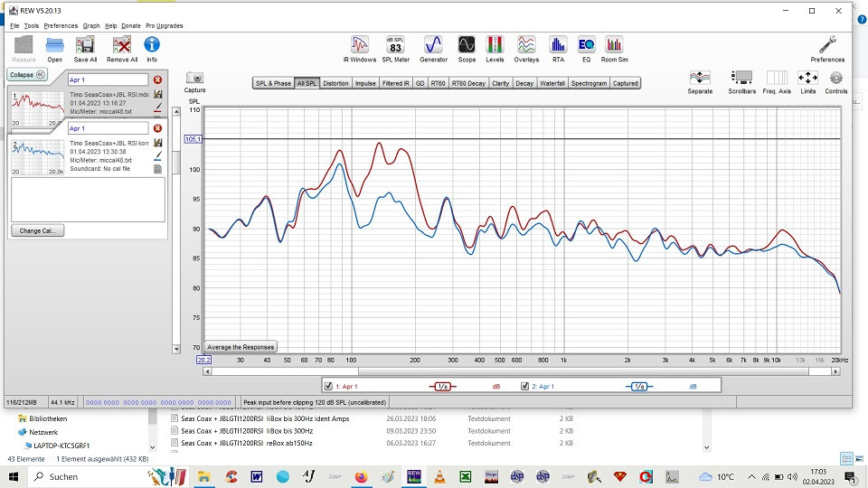Launch the signal Generator

(x=433, y=49)
